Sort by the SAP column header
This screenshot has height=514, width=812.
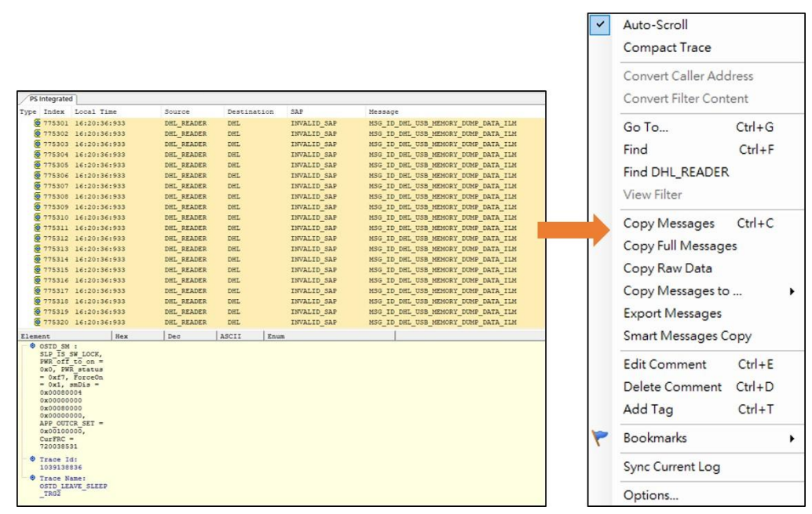pyautogui.click(x=297, y=111)
